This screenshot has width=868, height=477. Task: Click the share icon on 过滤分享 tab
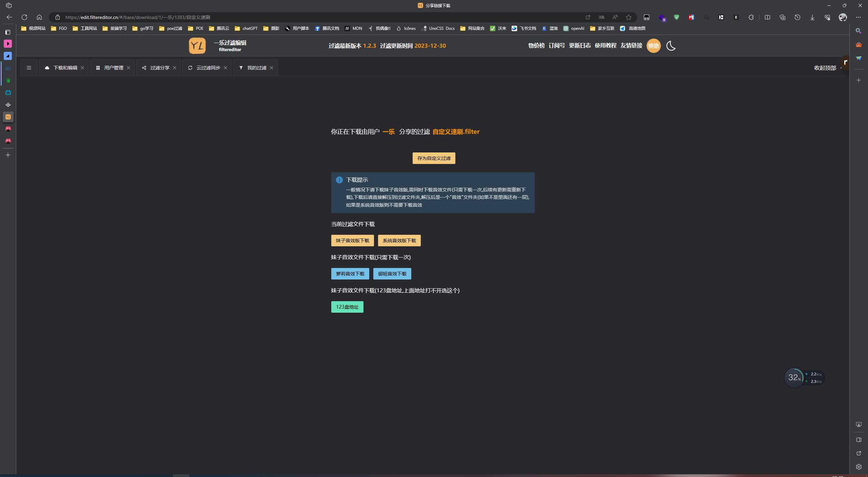click(x=144, y=67)
